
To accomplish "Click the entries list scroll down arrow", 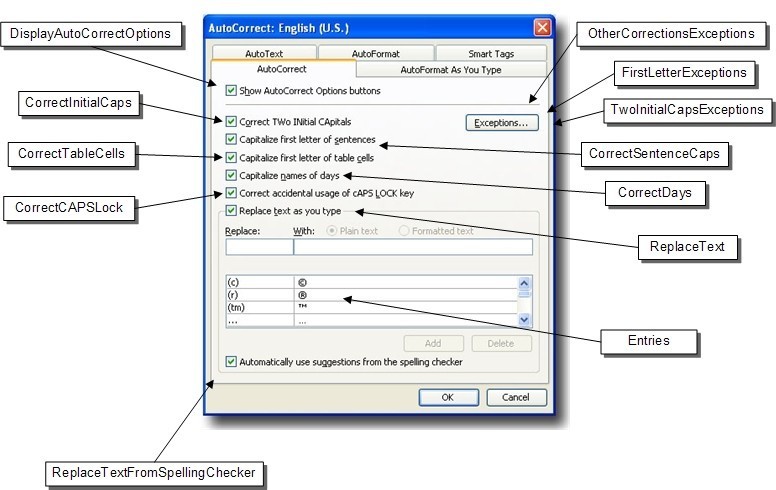I will [524, 320].
